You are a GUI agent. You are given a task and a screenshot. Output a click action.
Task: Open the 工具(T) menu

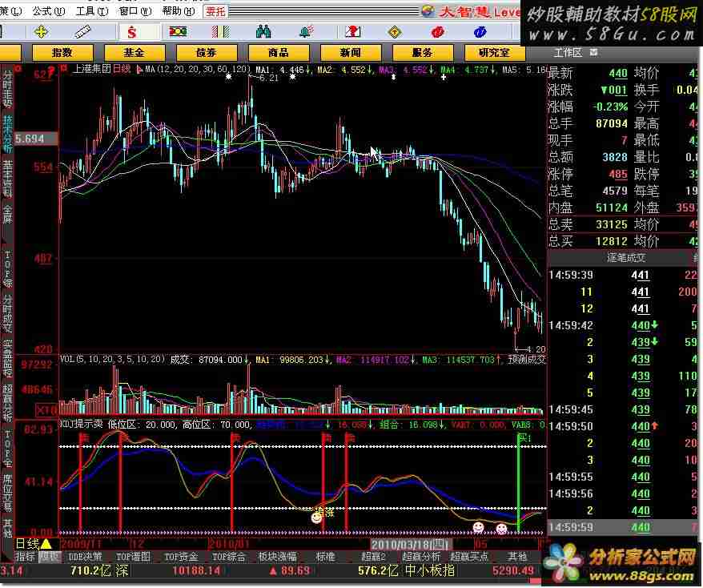pyautogui.click(x=92, y=10)
